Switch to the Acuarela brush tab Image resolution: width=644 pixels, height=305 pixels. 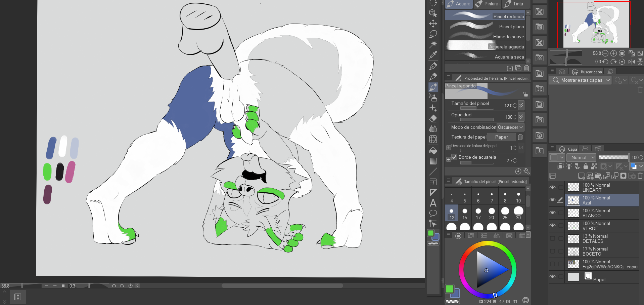click(x=459, y=4)
